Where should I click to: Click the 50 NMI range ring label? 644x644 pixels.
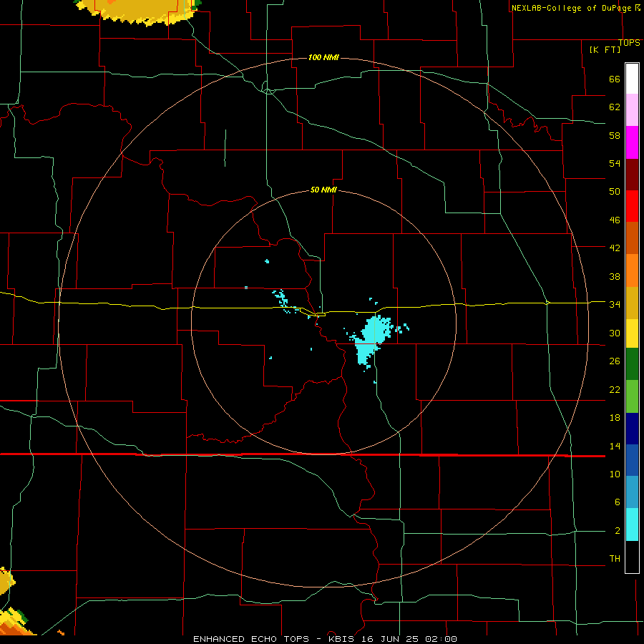click(x=323, y=190)
